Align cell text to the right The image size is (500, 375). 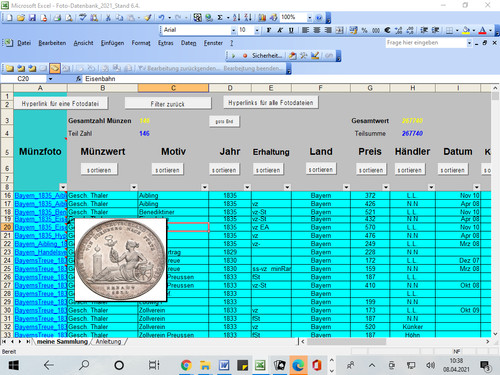coord(328,30)
